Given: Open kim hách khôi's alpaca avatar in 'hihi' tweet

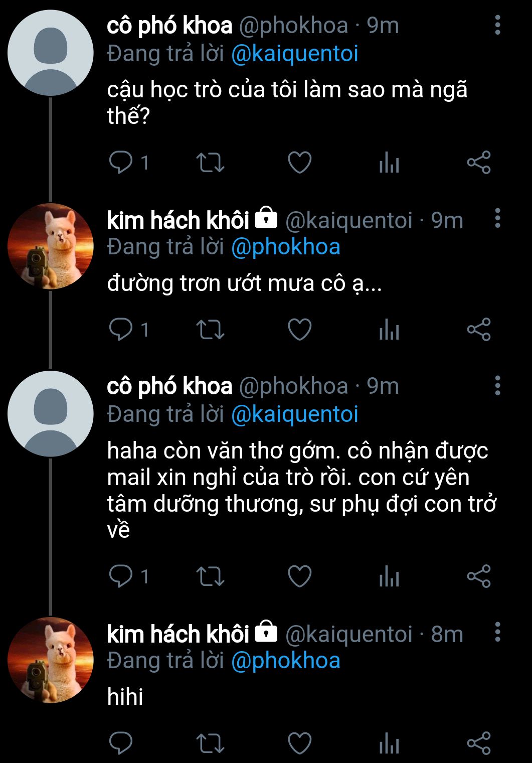Looking at the screenshot, I should click(50, 660).
